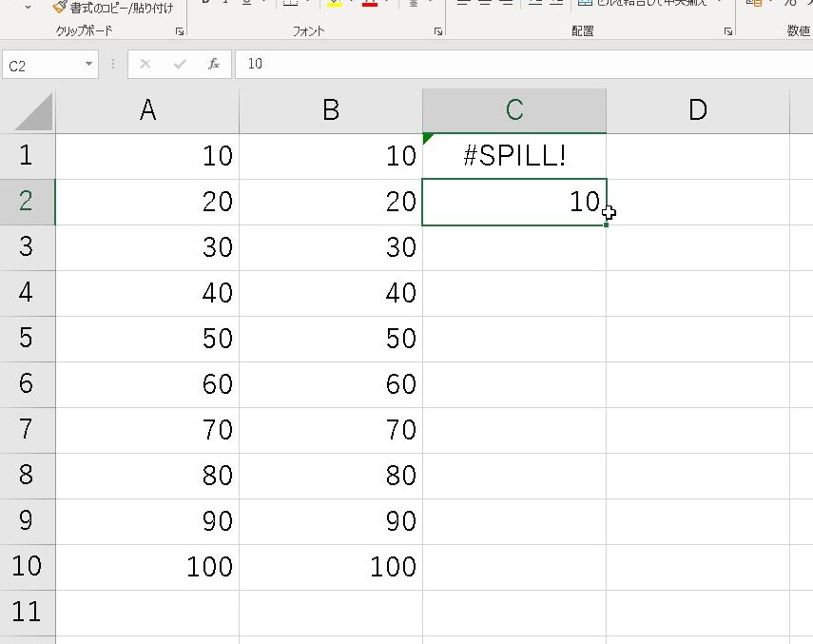Open the Alignment group dialog launcher
Image resolution: width=813 pixels, height=644 pixels.
[x=727, y=31]
